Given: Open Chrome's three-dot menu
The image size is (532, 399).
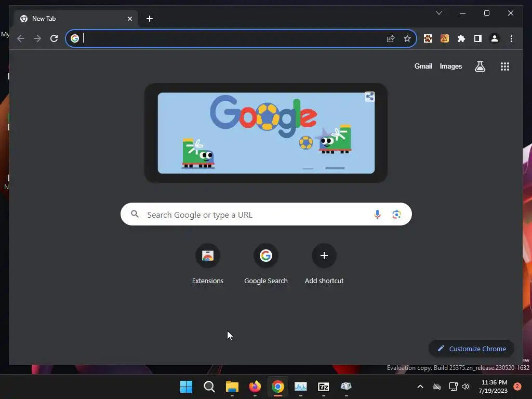Looking at the screenshot, I should [511, 38].
